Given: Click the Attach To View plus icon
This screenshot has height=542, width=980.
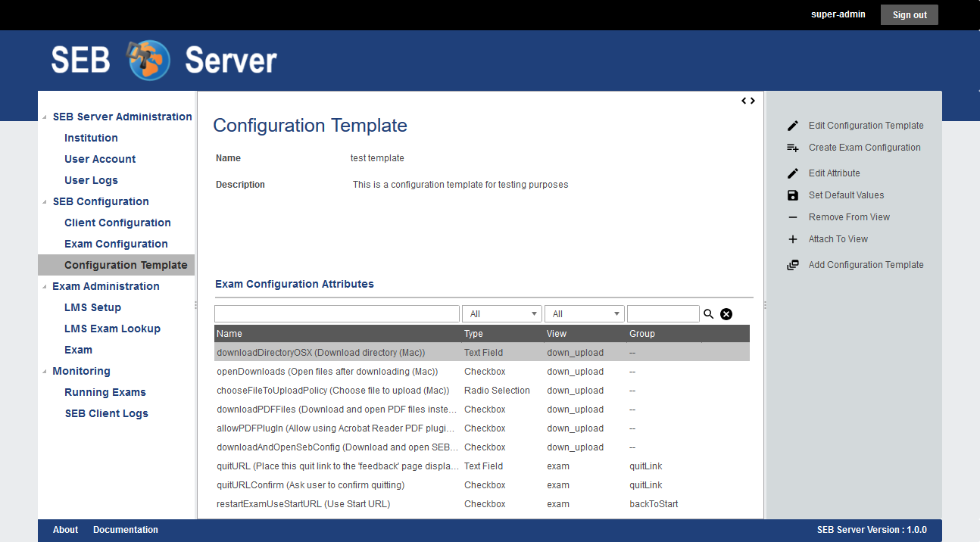Looking at the screenshot, I should pyautogui.click(x=793, y=239).
